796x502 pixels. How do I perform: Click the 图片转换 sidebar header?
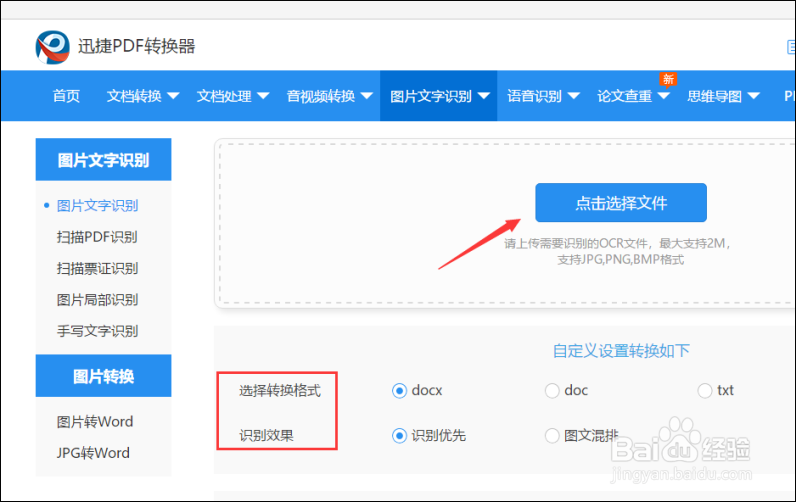[104, 376]
